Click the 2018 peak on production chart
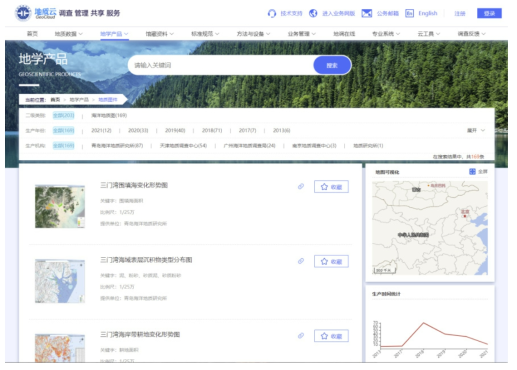This screenshot has width=517, height=370. coord(423,323)
